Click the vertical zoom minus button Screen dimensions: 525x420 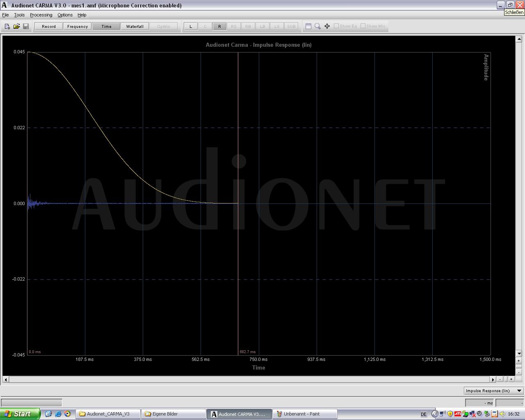518,372
